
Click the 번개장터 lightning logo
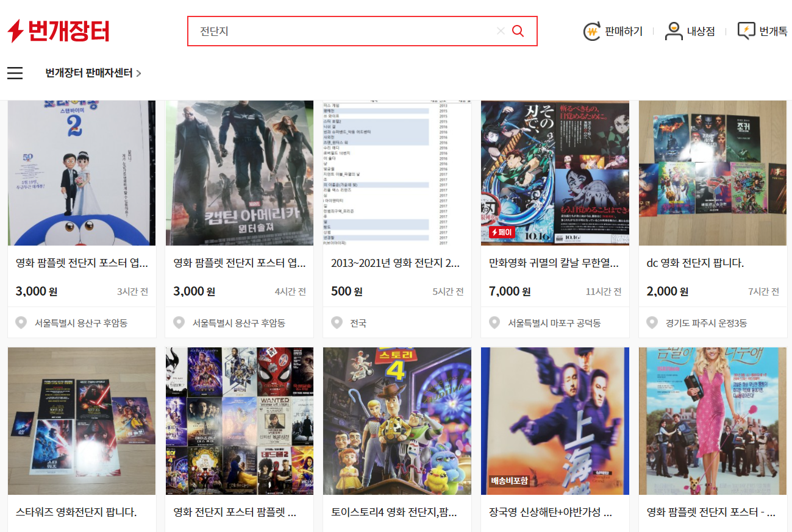58,31
